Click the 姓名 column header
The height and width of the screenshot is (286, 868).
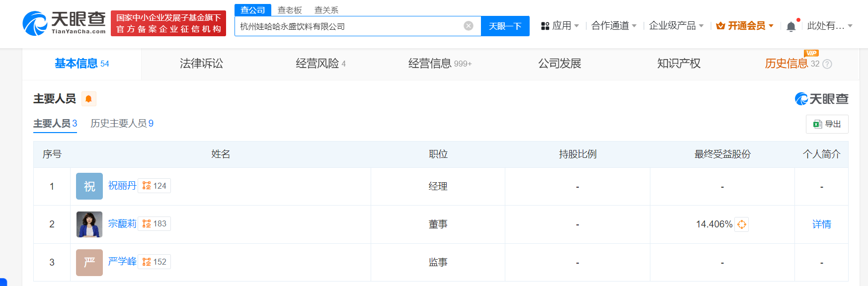(x=221, y=154)
